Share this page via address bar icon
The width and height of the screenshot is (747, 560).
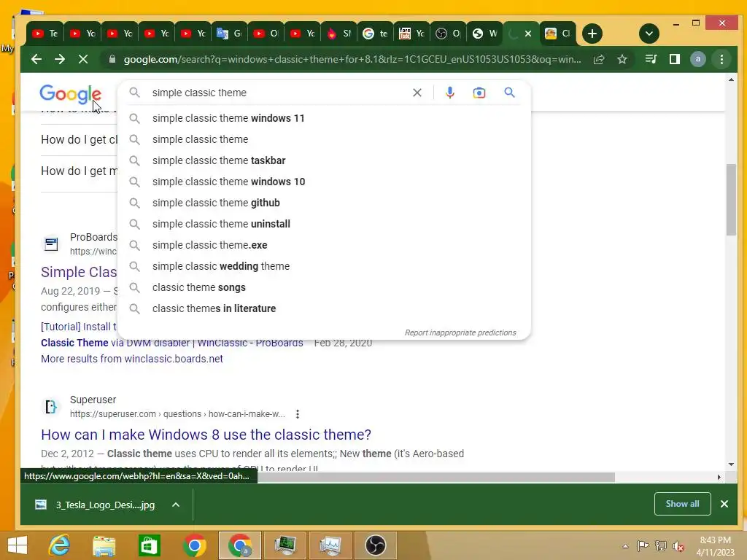[x=599, y=59]
